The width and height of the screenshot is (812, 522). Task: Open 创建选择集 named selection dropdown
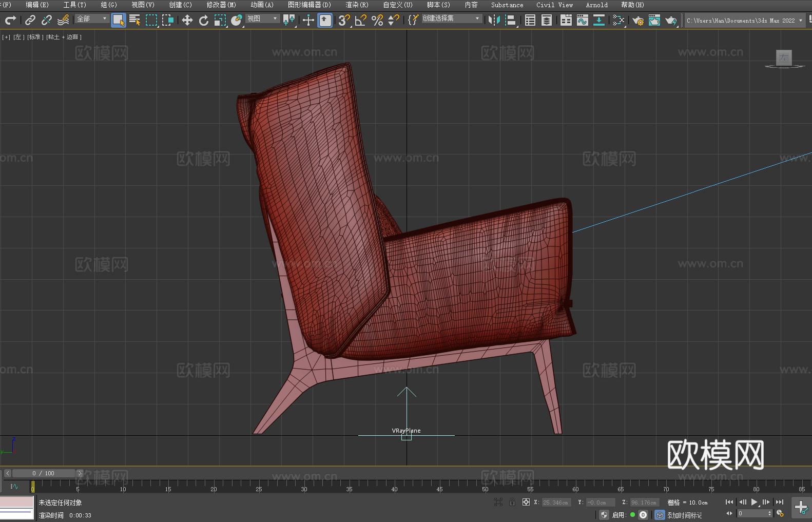pyautogui.click(x=452, y=18)
